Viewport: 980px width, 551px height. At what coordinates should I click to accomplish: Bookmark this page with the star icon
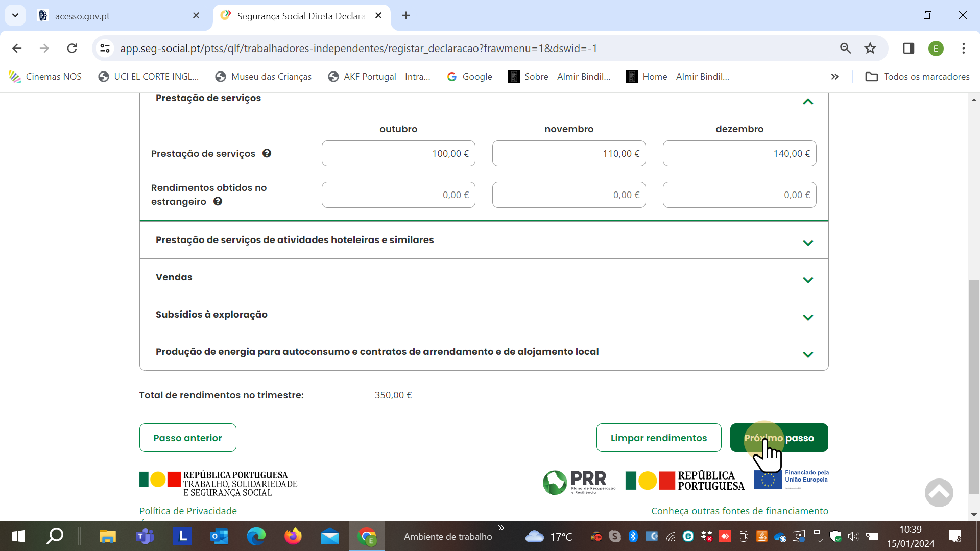[x=870, y=48]
